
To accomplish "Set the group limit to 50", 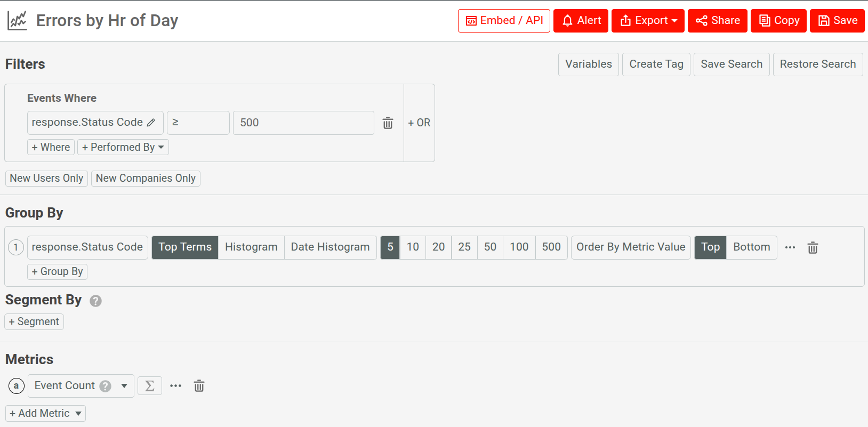I will (490, 247).
